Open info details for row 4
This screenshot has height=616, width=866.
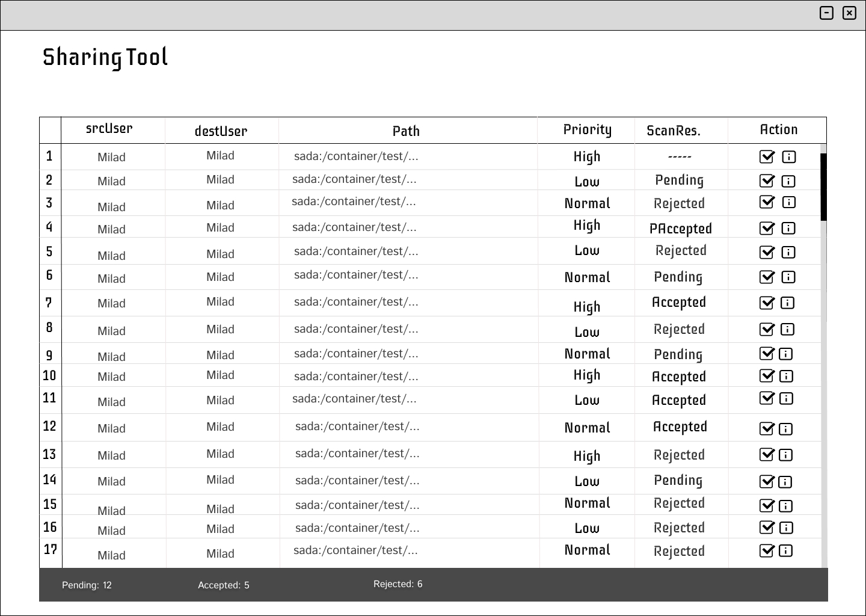pos(788,228)
